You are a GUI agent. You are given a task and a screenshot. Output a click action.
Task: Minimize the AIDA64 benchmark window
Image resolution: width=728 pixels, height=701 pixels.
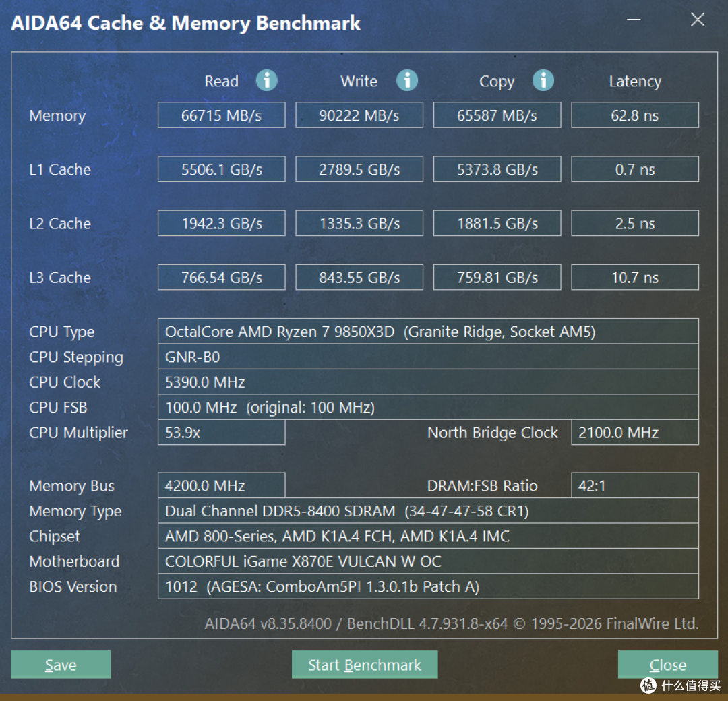pos(634,20)
